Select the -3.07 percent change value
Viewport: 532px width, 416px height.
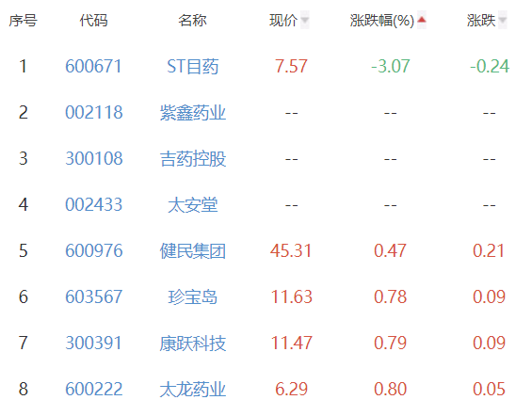390,66
